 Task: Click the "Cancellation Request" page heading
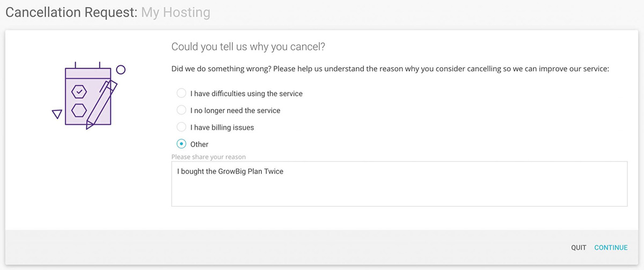click(x=71, y=12)
